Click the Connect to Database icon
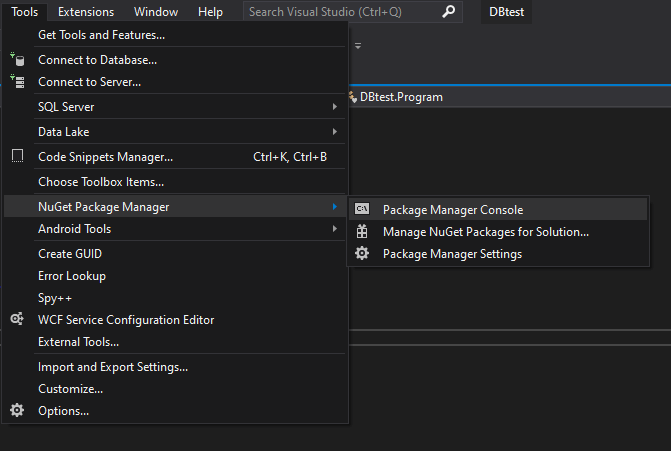This screenshot has width=671, height=451. click(18, 59)
